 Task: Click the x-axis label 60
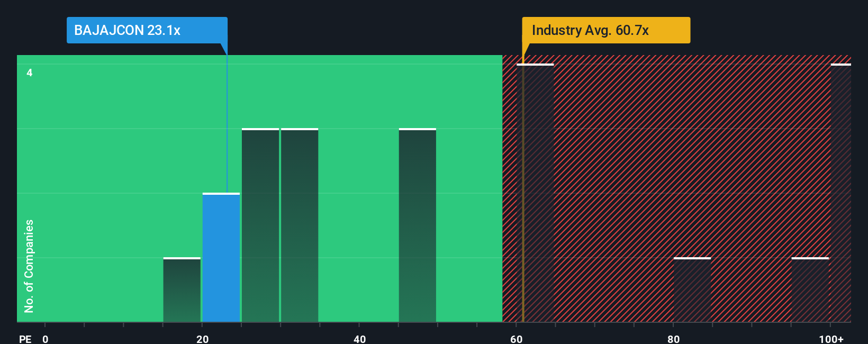[517, 339]
